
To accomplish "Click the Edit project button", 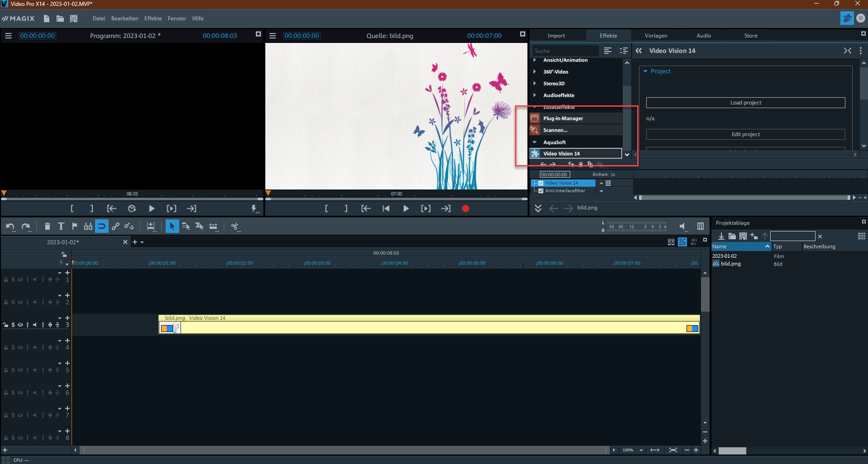I will (x=746, y=134).
